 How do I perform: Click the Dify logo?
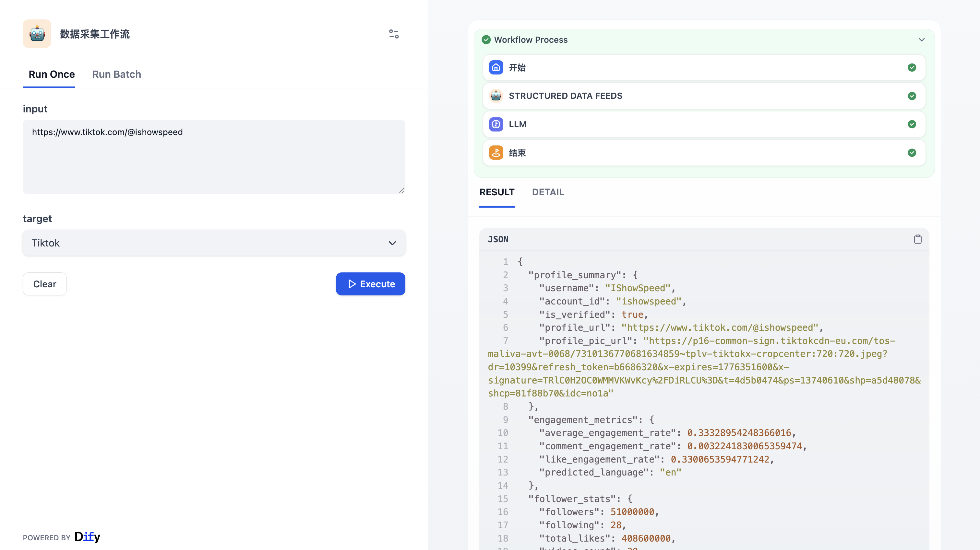click(87, 537)
